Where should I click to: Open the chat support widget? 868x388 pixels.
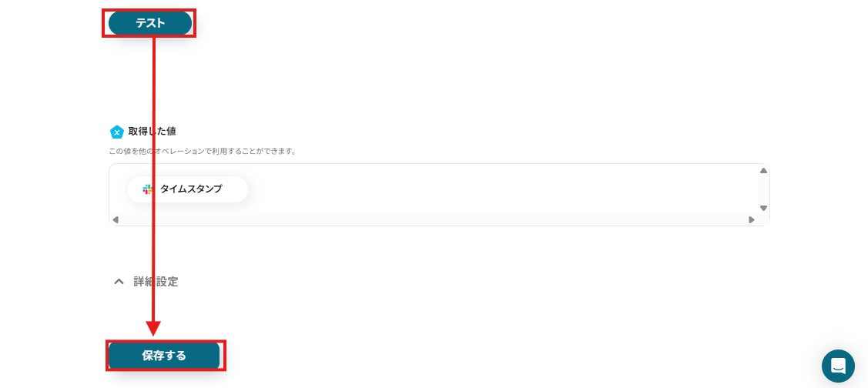coord(838,366)
